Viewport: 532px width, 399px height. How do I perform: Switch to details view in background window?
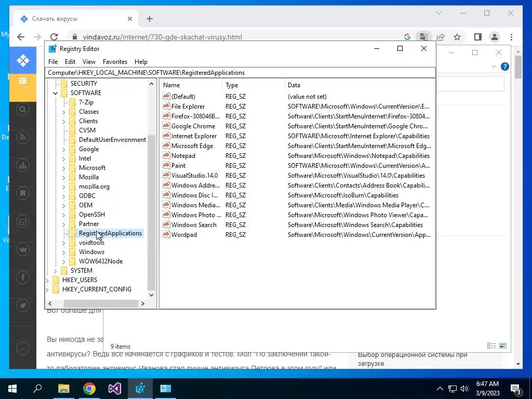(x=491, y=345)
